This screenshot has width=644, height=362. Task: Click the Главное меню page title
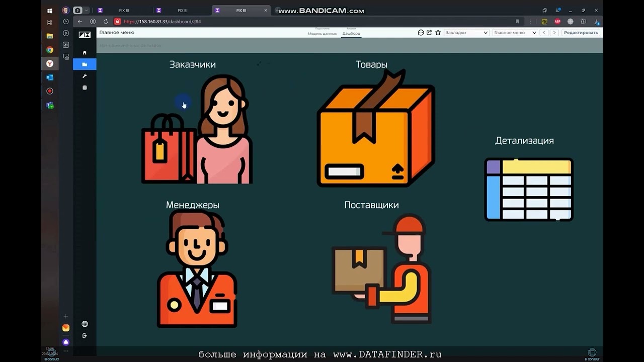pyautogui.click(x=117, y=32)
